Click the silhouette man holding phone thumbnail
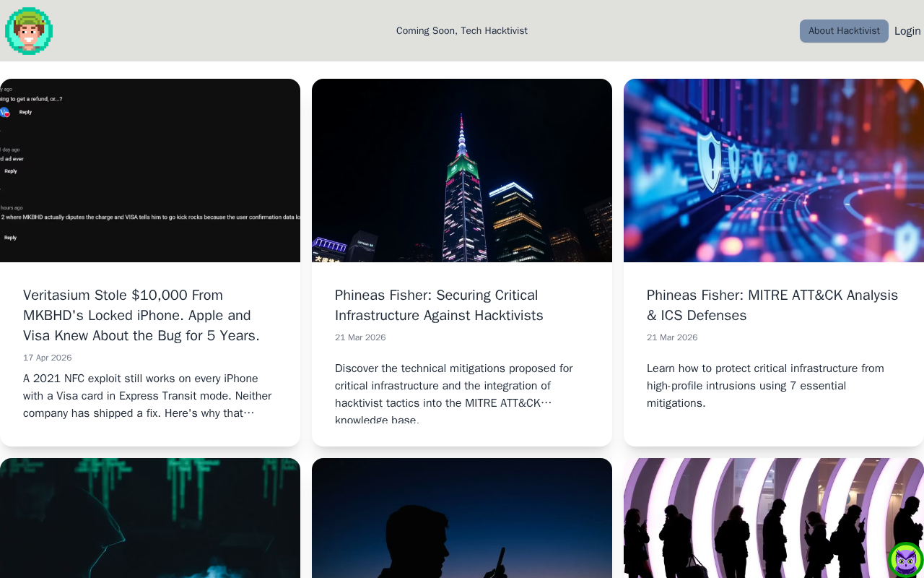Screen dimensions: 924x578 [x=462, y=518]
